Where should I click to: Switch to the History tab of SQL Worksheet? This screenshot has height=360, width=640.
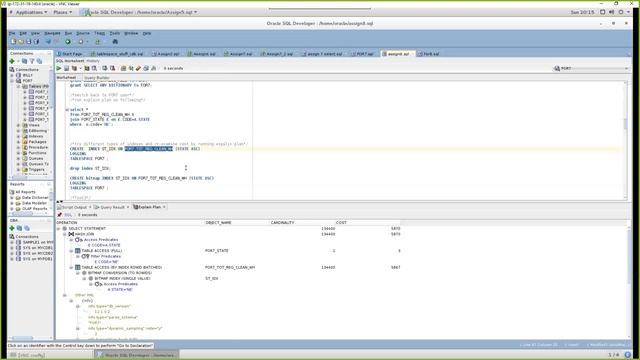click(93, 61)
